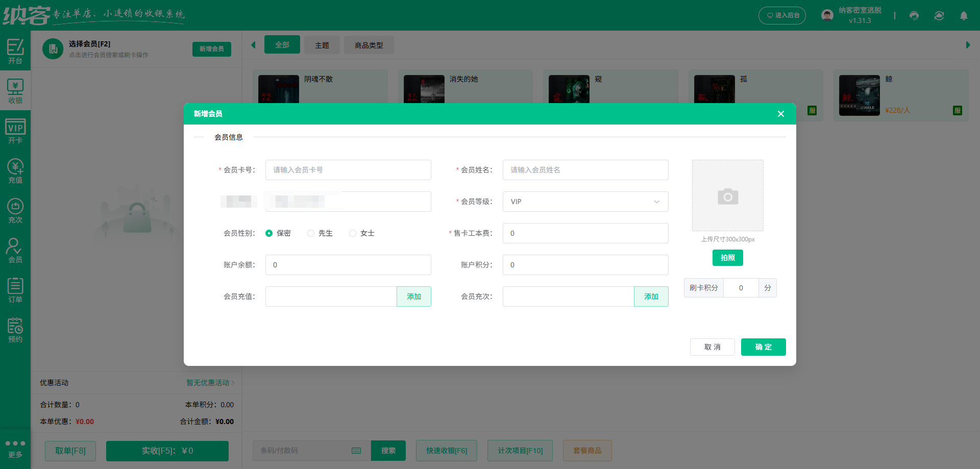Choose 先生 as member gender
Image resolution: width=980 pixels, height=469 pixels.
coord(311,233)
